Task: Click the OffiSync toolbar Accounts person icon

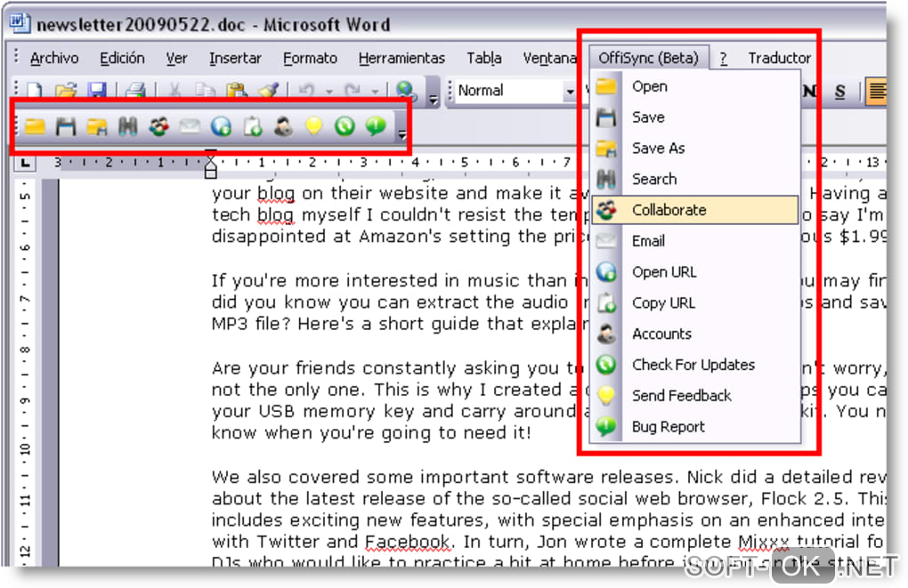Action: (x=283, y=126)
